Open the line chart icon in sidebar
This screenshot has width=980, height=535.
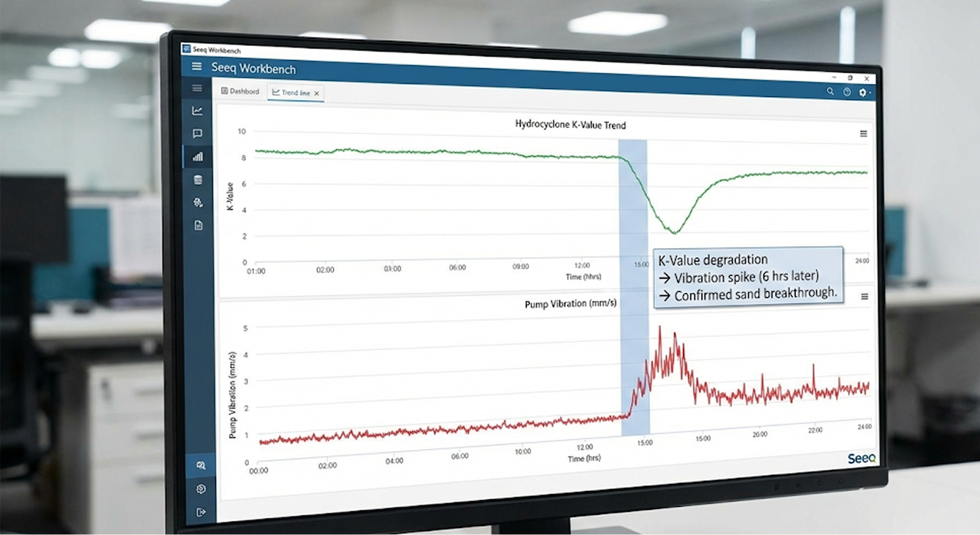tap(197, 111)
